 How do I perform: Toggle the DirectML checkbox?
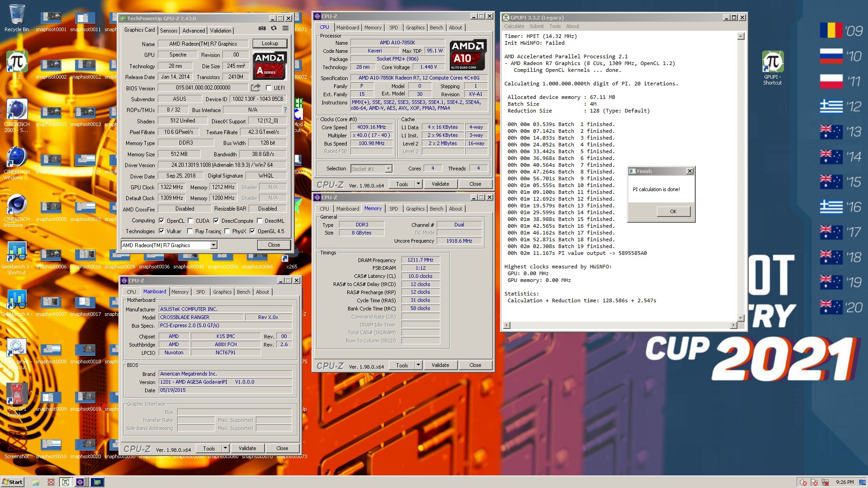(259, 221)
